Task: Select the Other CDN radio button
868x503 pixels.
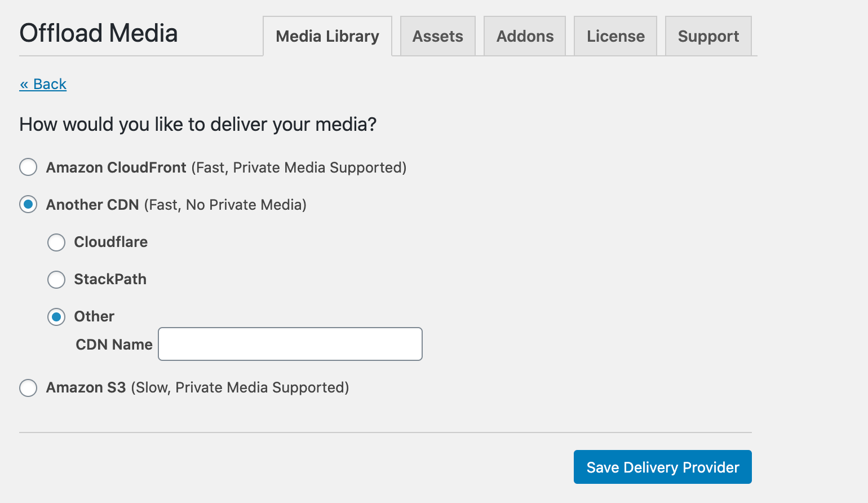Action: click(x=56, y=317)
